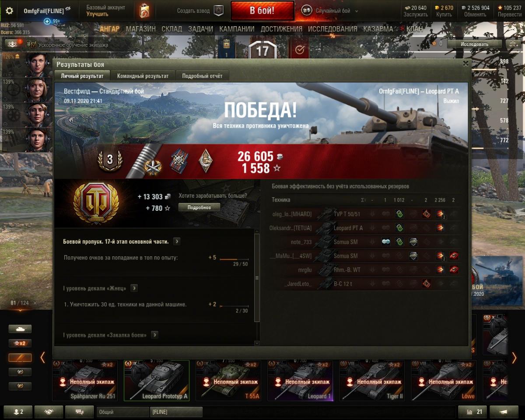
Task: Toggle the x2 bonus vehicle filter
Action: tap(20, 343)
